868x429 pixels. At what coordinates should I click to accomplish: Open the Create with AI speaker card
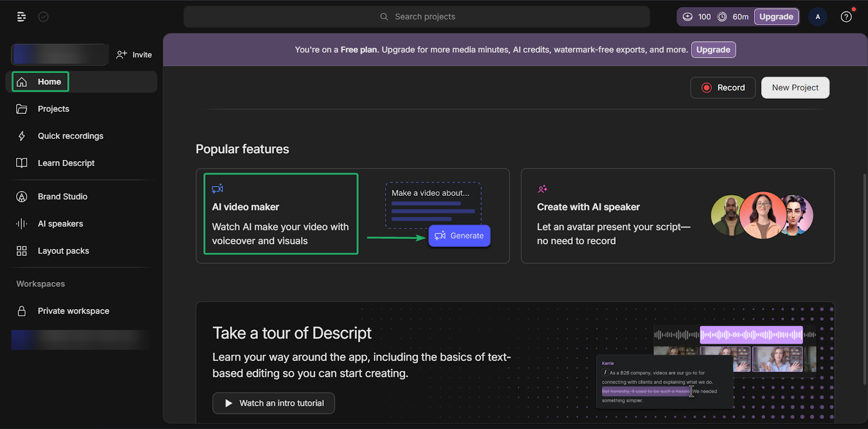click(x=678, y=216)
